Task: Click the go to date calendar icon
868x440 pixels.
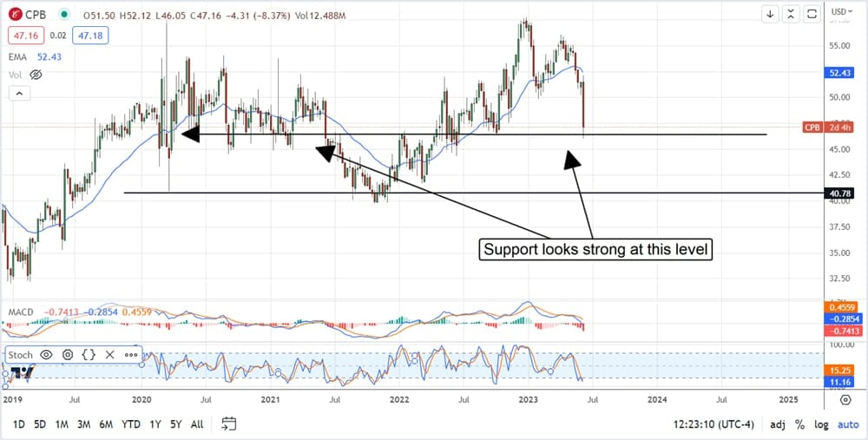Action: (229, 424)
